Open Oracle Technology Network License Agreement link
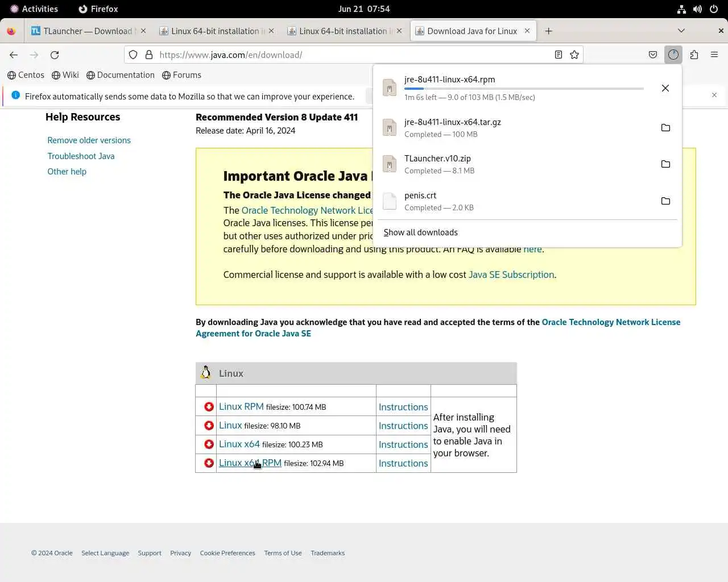Viewport: 728px width, 582px height. (x=438, y=328)
